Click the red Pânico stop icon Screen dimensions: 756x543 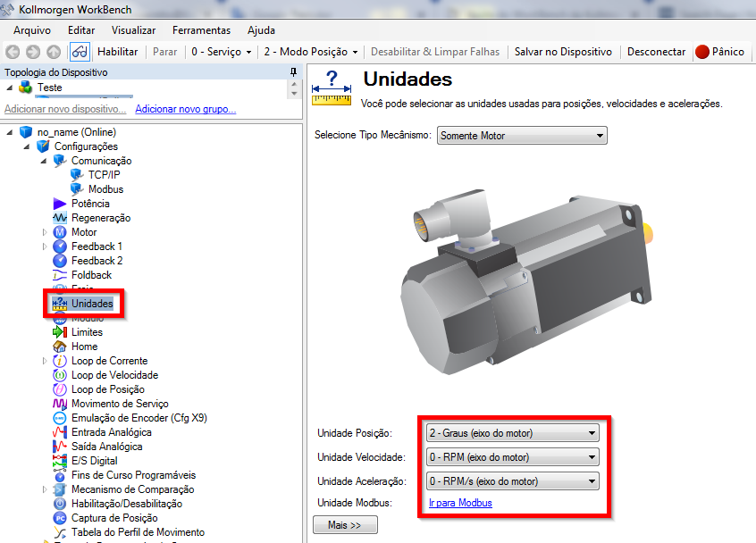pos(702,52)
